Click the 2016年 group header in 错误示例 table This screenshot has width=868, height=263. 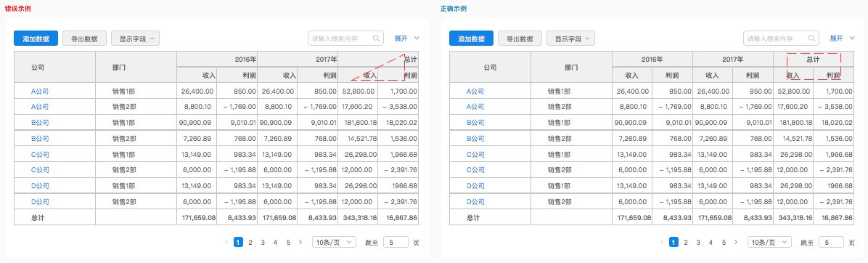point(217,59)
